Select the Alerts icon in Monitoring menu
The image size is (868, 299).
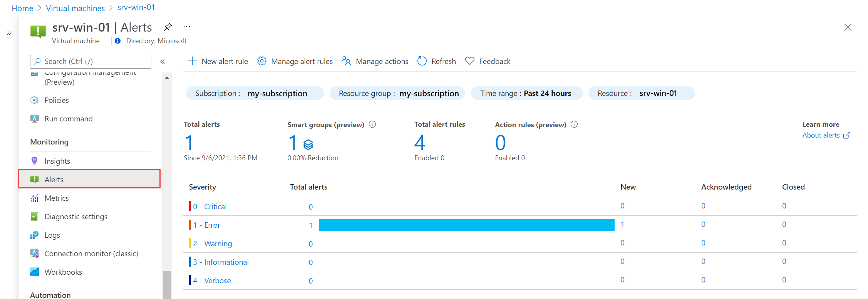point(34,179)
